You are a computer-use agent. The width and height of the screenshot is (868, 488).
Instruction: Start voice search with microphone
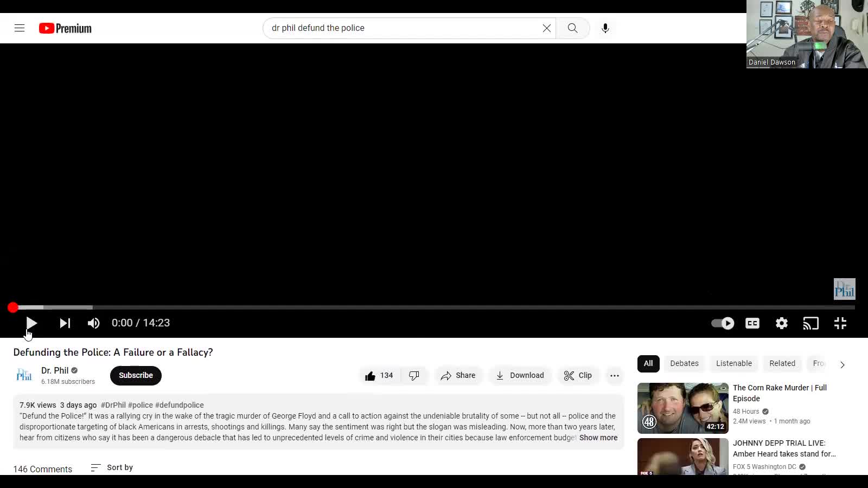[605, 28]
